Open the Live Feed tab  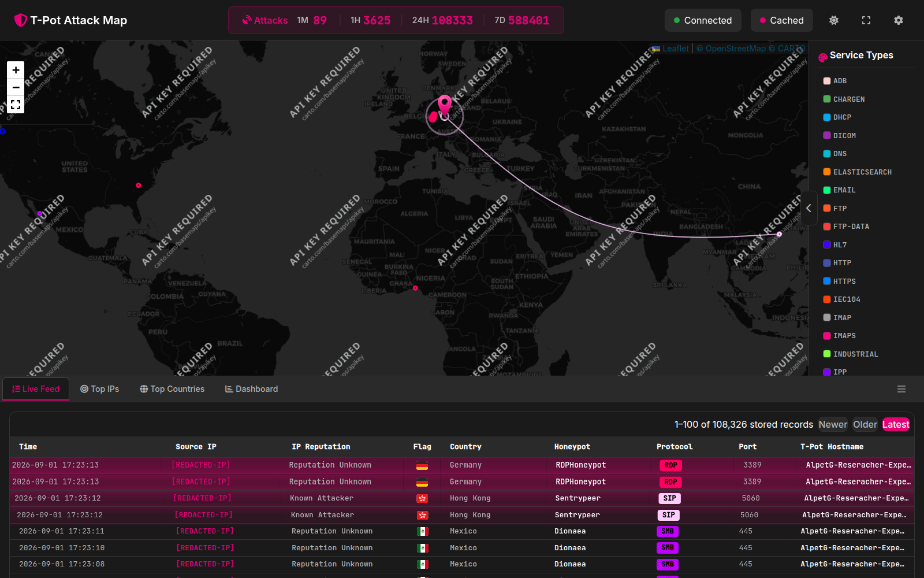[36, 389]
